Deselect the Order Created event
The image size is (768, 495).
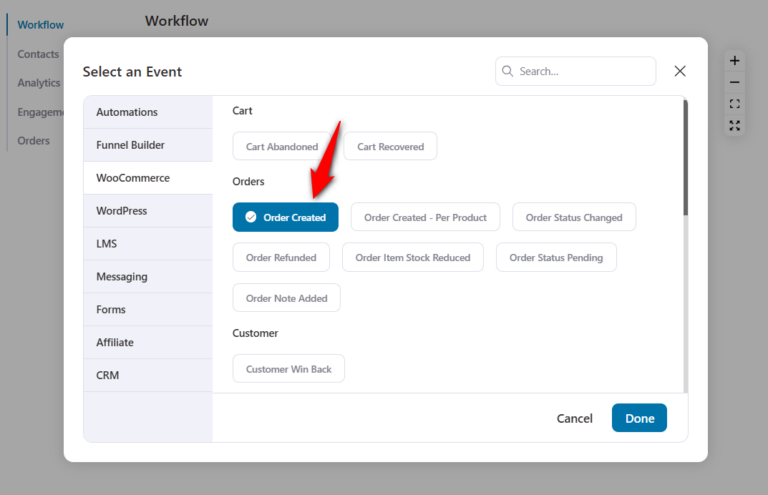pos(286,217)
